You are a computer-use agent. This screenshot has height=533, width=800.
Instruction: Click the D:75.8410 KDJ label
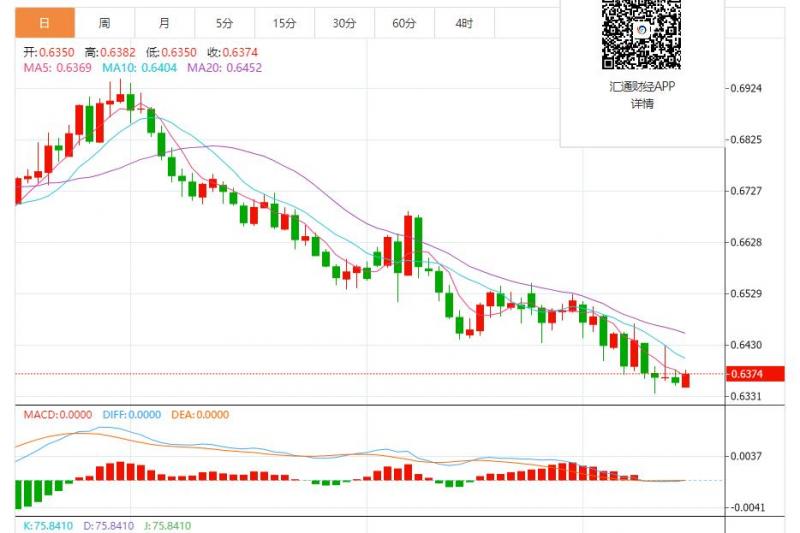point(109,526)
